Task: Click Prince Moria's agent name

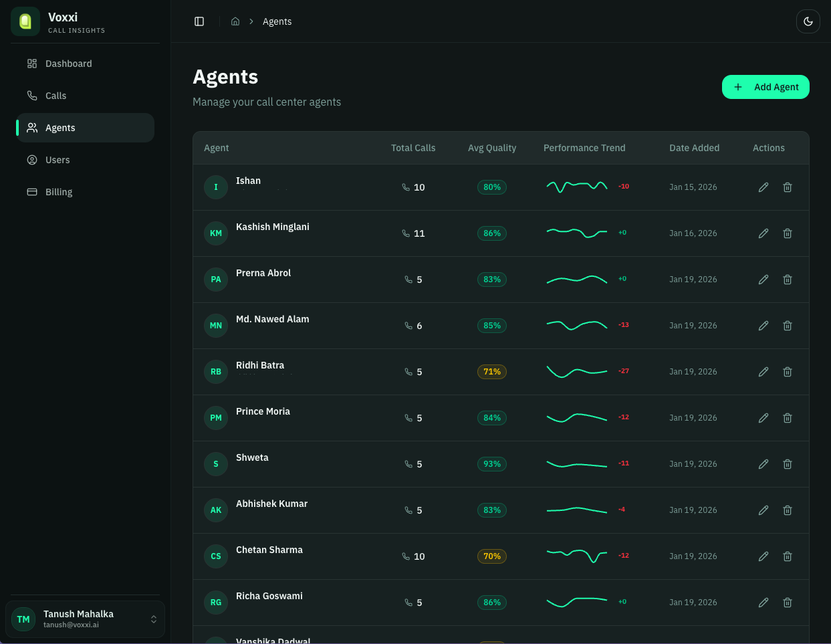Action: pos(263,411)
